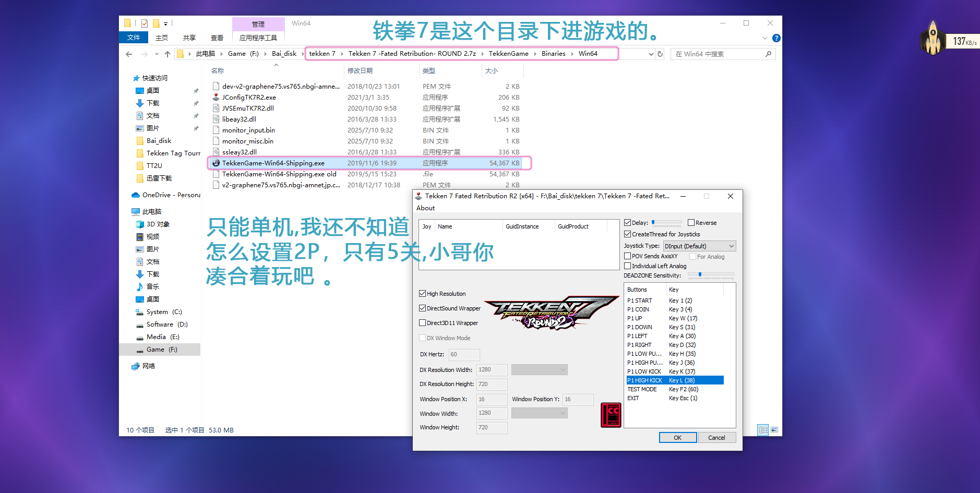980x493 pixels.
Task: Open Explorer help question mark icon
Action: [x=776, y=38]
